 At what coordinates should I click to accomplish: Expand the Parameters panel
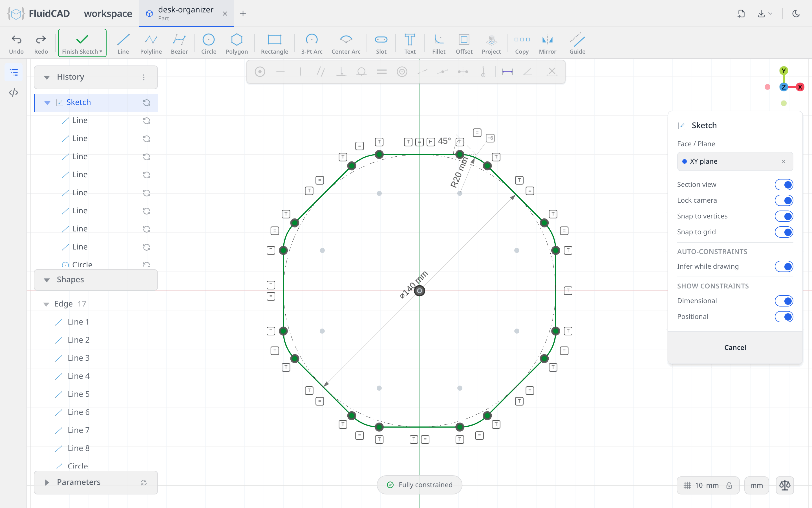[x=47, y=483]
